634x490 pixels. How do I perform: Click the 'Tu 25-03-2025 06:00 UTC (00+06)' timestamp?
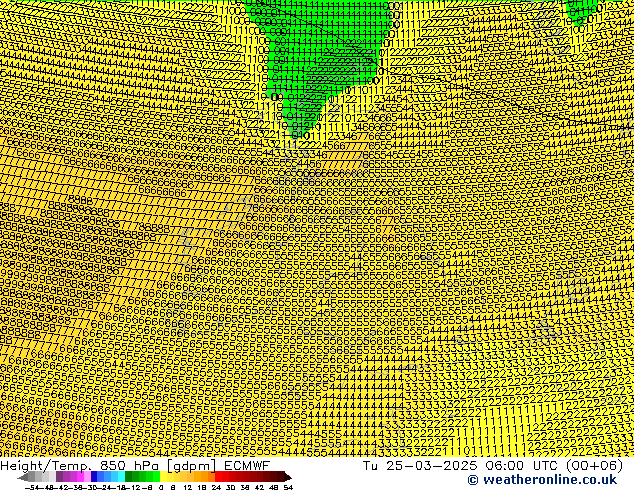pos(493,465)
